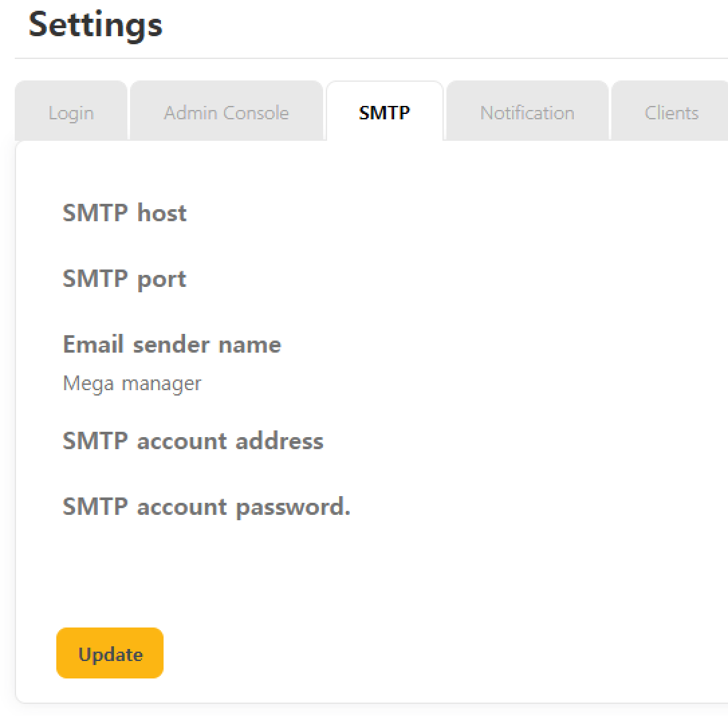Click the SMTP host label
The height and width of the screenshot is (716, 728).
[125, 213]
